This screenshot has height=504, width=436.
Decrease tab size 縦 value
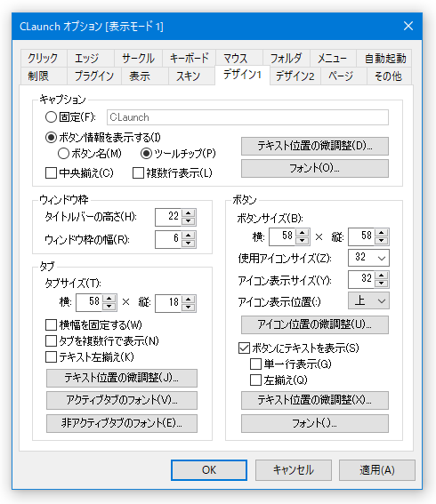[x=189, y=307]
